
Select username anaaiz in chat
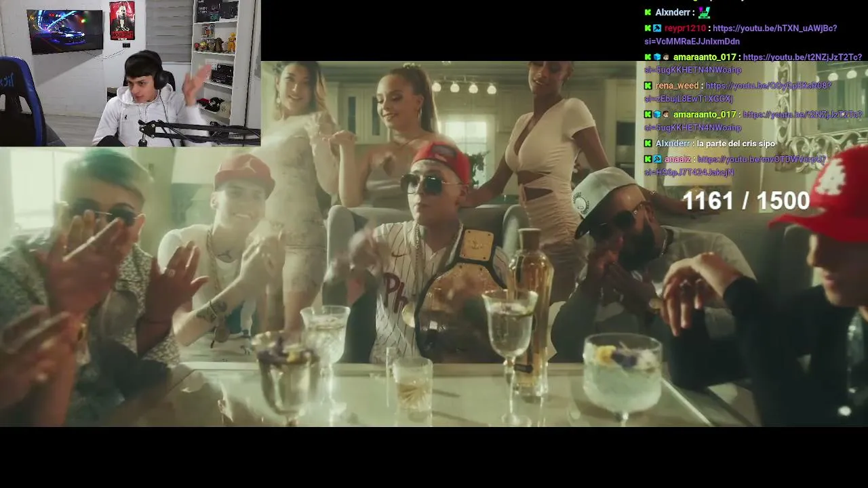[678, 159]
